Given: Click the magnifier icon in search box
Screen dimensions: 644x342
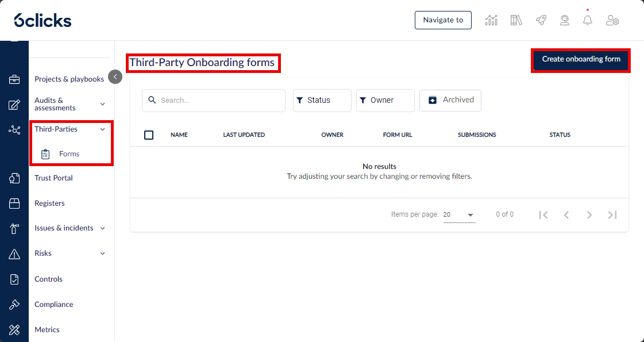Looking at the screenshot, I should tap(152, 100).
